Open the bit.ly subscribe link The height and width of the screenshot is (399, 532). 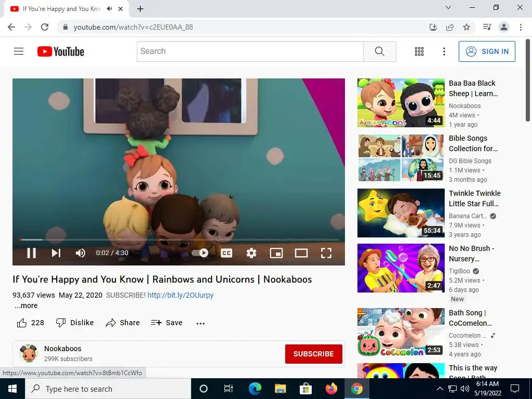click(180, 295)
